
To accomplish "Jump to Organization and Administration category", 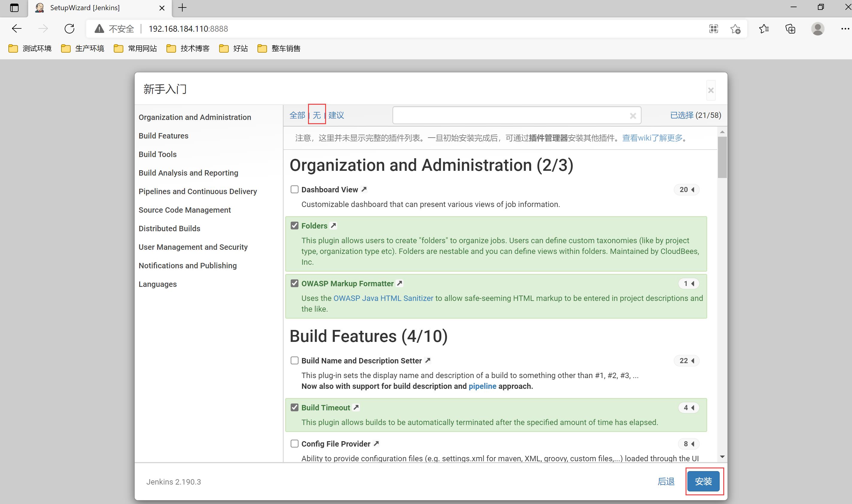I will (195, 117).
